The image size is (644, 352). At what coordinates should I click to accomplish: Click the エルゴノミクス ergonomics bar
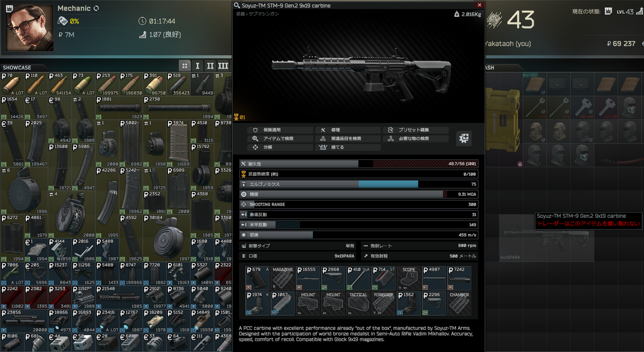(x=359, y=184)
